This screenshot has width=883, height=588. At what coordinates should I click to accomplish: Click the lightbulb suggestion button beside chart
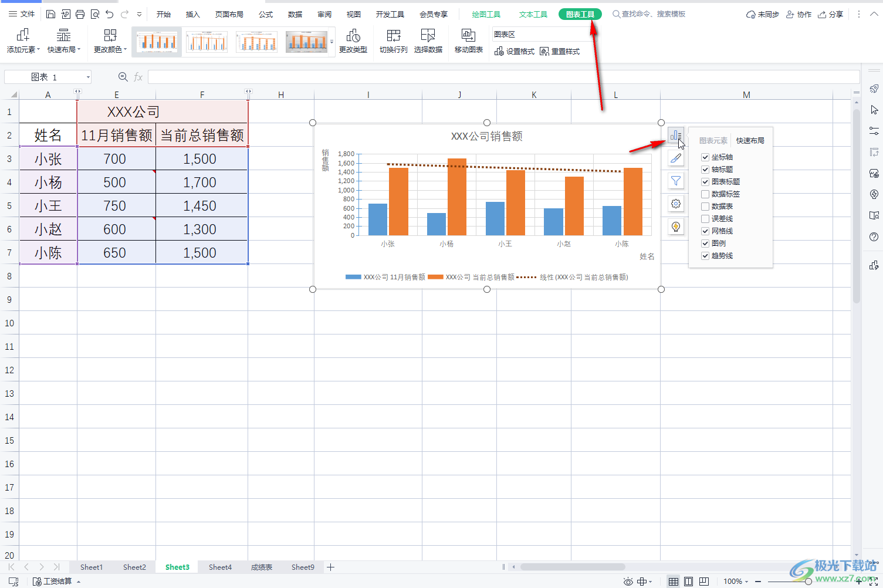pos(676,227)
